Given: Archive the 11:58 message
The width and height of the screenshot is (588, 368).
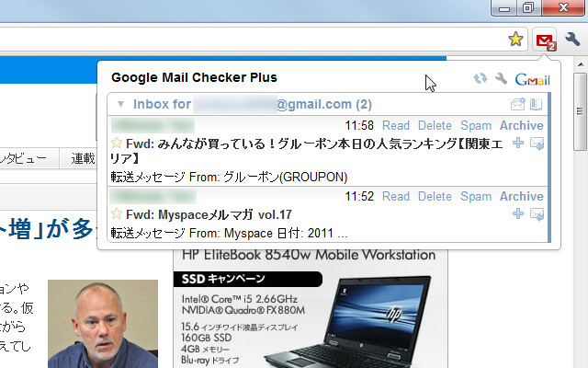Looking at the screenshot, I should click(522, 125).
